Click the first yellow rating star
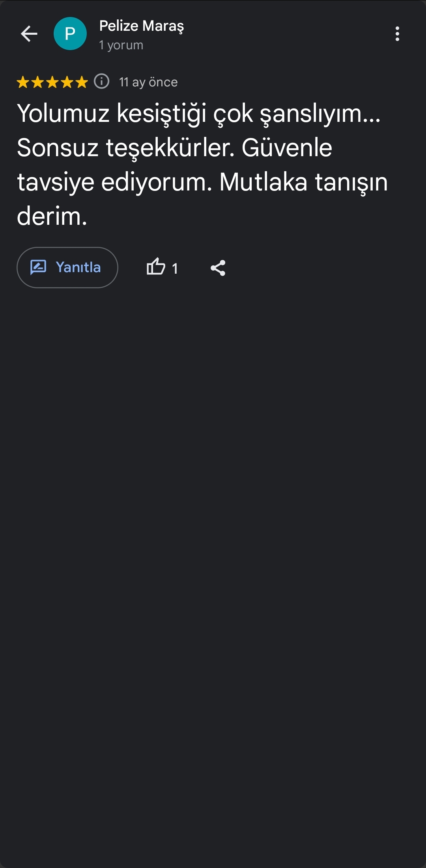The height and width of the screenshot is (868, 426). [23, 82]
